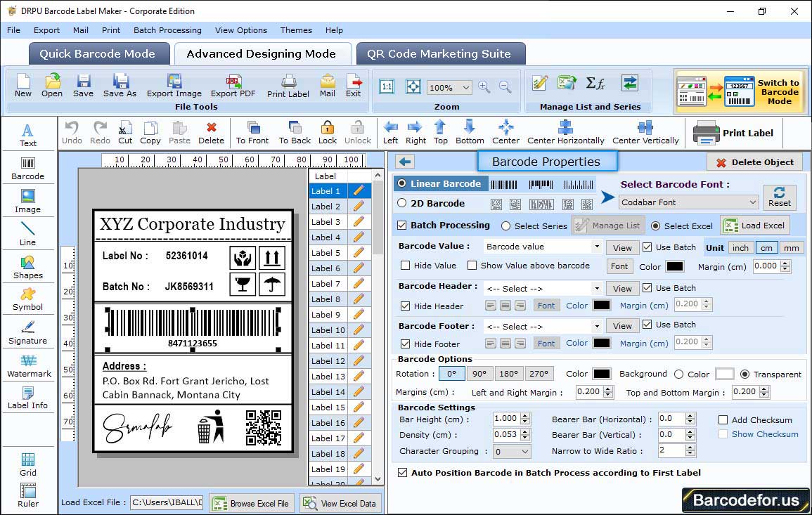Set rotation to 90° button
The image size is (812, 515).
pos(479,374)
